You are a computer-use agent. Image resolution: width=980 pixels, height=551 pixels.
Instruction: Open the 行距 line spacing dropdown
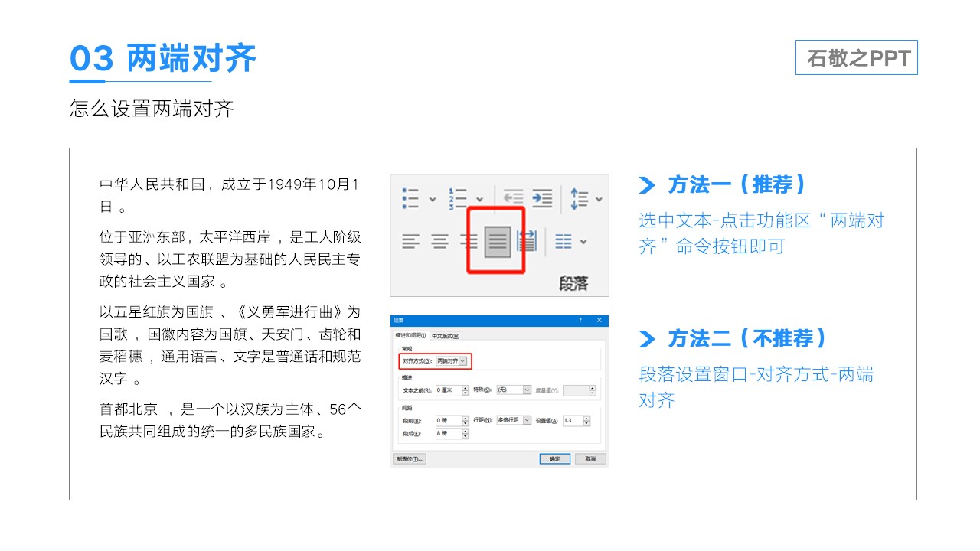click(514, 419)
